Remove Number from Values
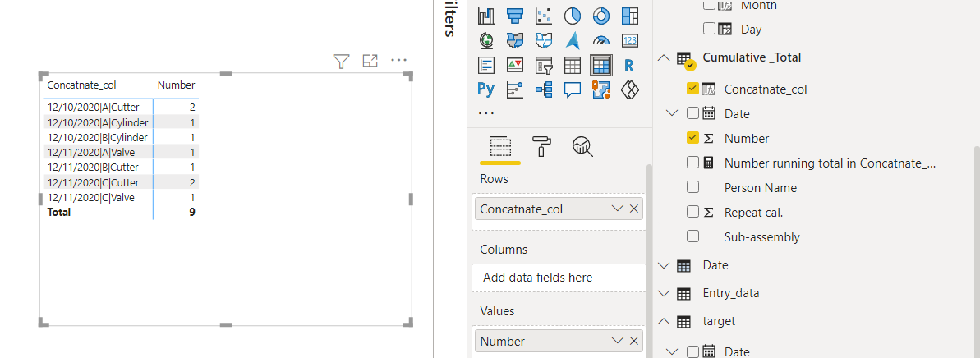Screen dimensions: 980x358 [633, 341]
